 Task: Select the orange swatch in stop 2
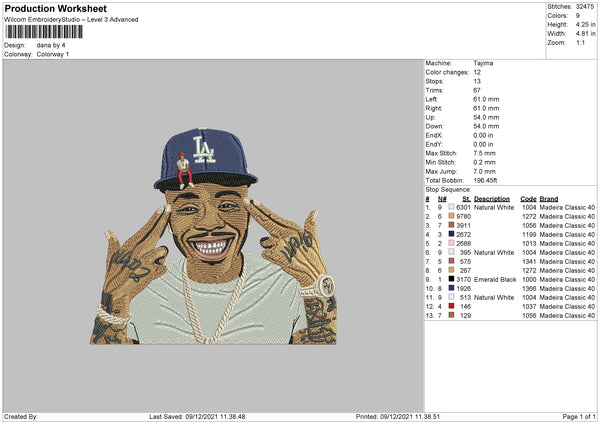451,216
